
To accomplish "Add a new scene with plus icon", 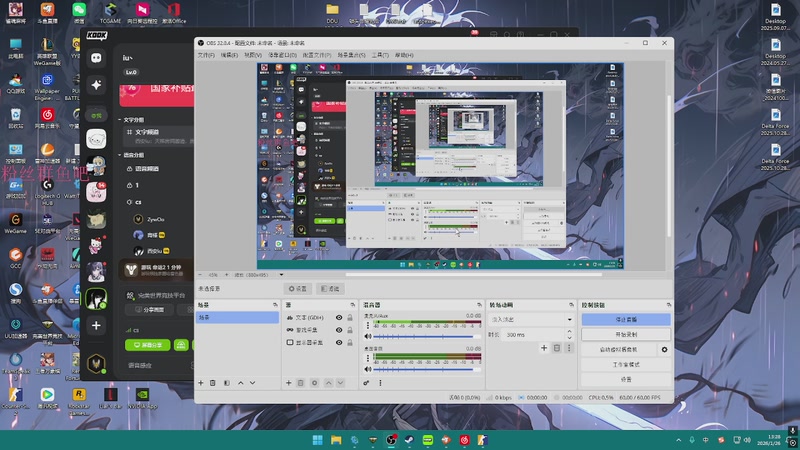I will 201,383.
